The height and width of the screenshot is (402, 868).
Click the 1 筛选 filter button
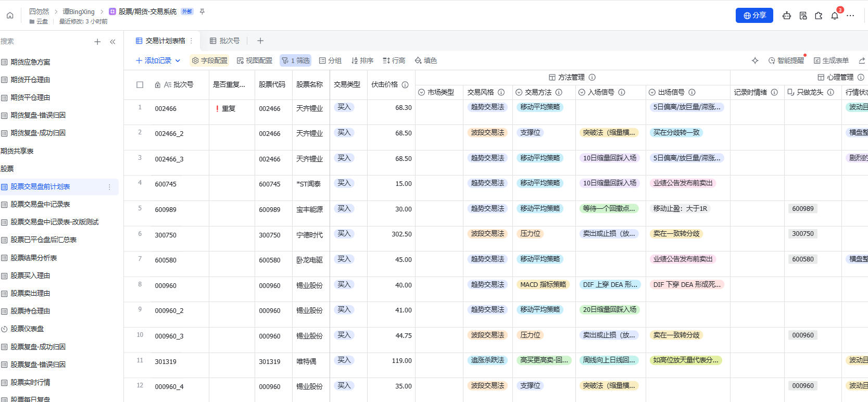coord(295,60)
